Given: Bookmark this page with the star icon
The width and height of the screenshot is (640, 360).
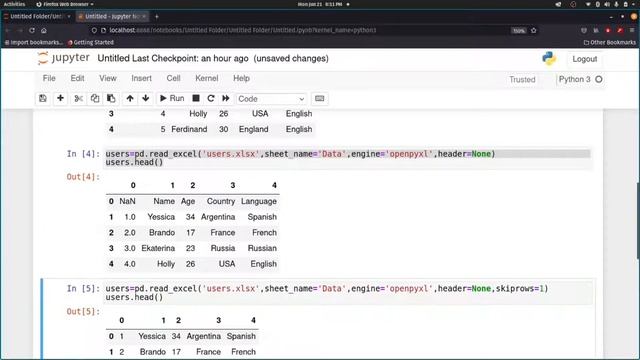Looking at the screenshot, I should pos(533,31).
